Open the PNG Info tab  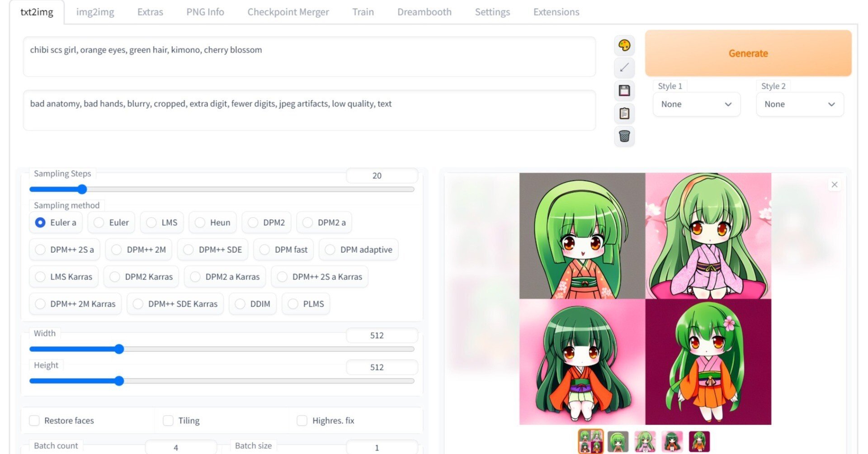pyautogui.click(x=205, y=12)
